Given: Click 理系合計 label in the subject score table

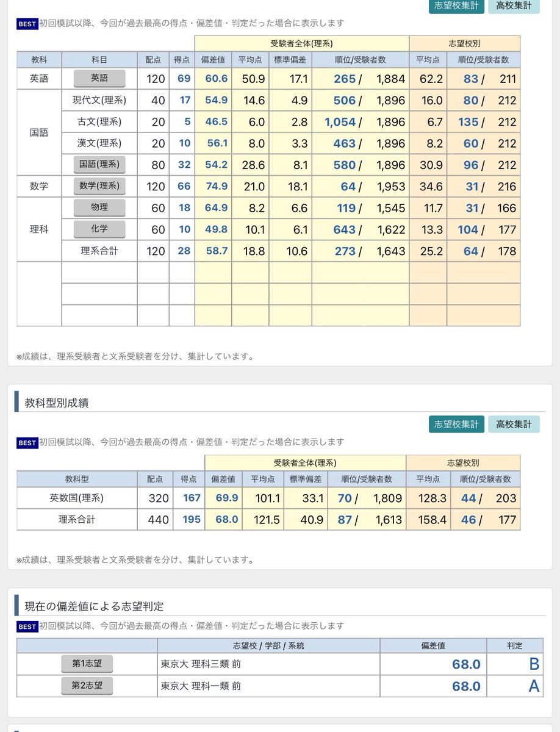Looking at the screenshot, I should (x=99, y=251).
